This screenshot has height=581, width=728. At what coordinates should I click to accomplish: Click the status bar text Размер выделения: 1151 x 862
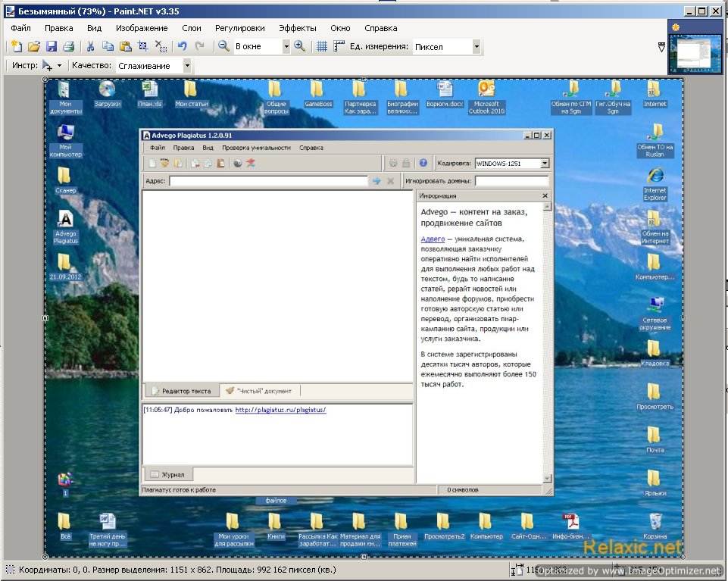(153, 570)
